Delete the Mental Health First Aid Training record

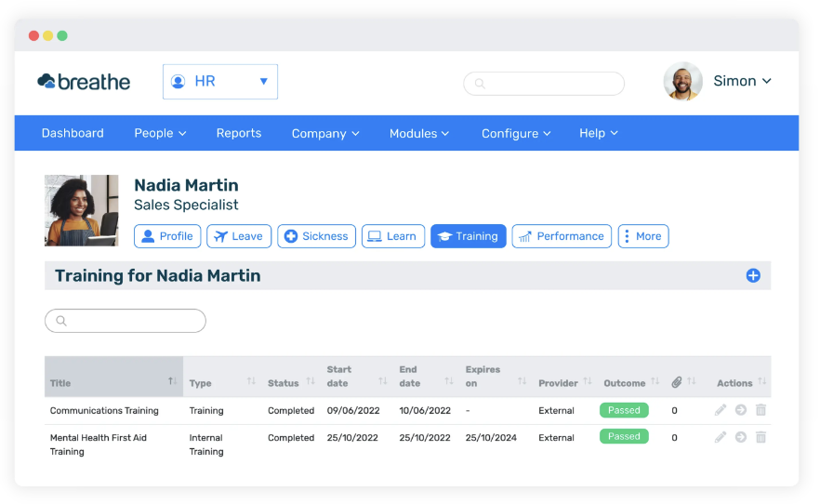pyautogui.click(x=760, y=436)
